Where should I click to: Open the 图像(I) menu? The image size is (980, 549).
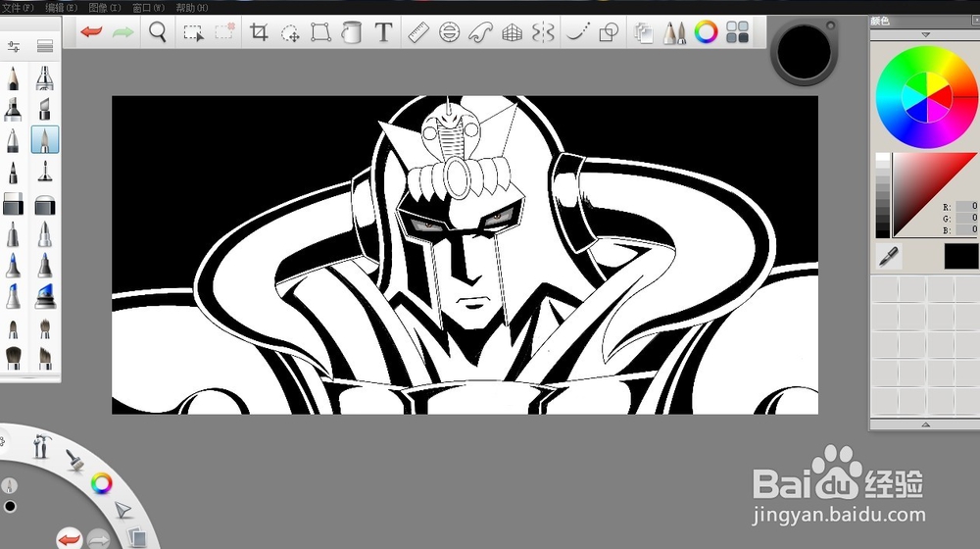coord(105,8)
